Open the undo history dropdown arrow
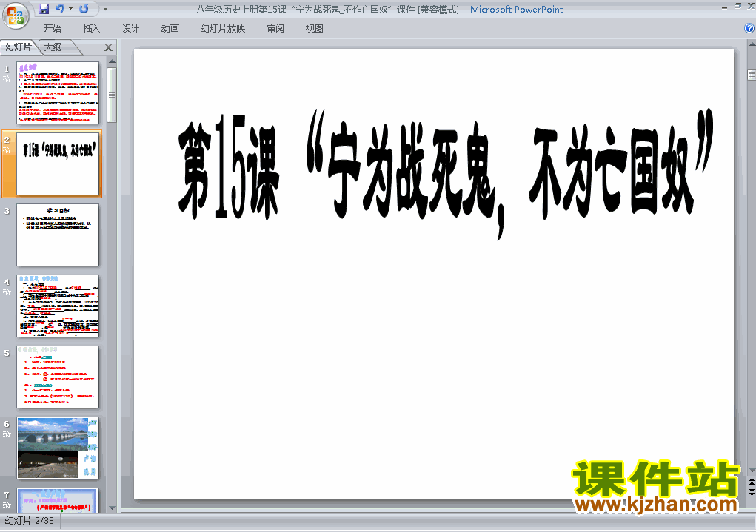756x532 pixels. click(70, 9)
